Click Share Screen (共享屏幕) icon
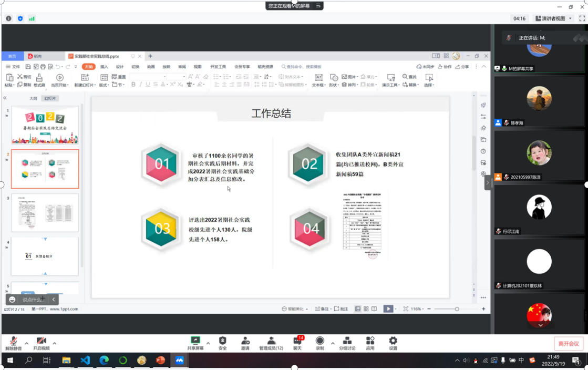This screenshot has height=370, width=588. click(x=195, y=343)
